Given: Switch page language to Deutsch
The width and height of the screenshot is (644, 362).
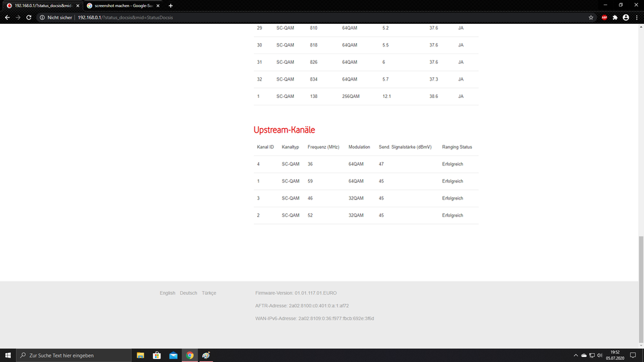Looking at the screenshot, I should point(188,293).
